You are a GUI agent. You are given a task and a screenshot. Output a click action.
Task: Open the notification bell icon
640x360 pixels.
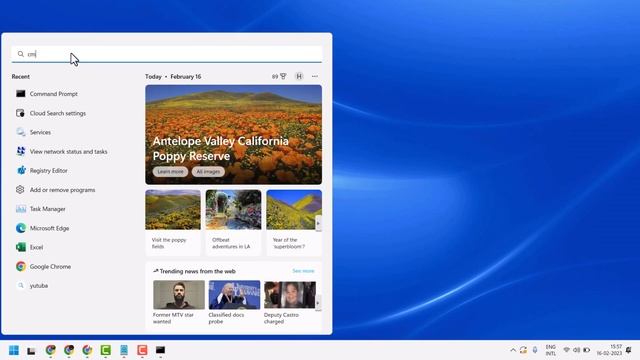pos(629,350)
